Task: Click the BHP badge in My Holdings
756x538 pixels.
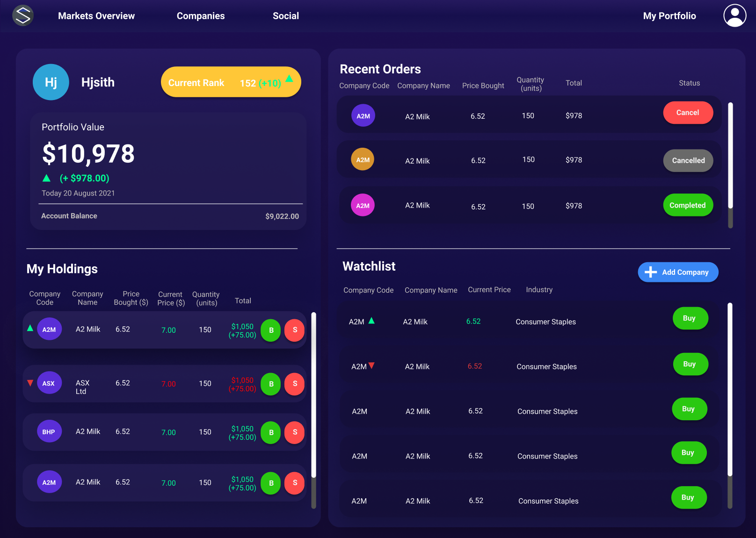Action: tap(49, 432)
